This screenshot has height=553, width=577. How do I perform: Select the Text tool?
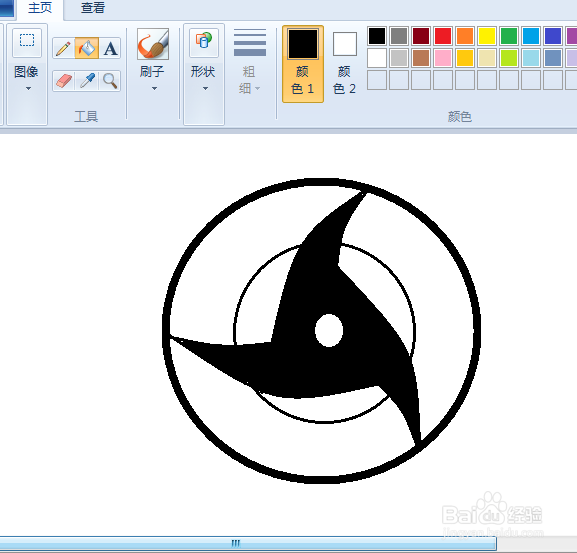tap(110, 48)
